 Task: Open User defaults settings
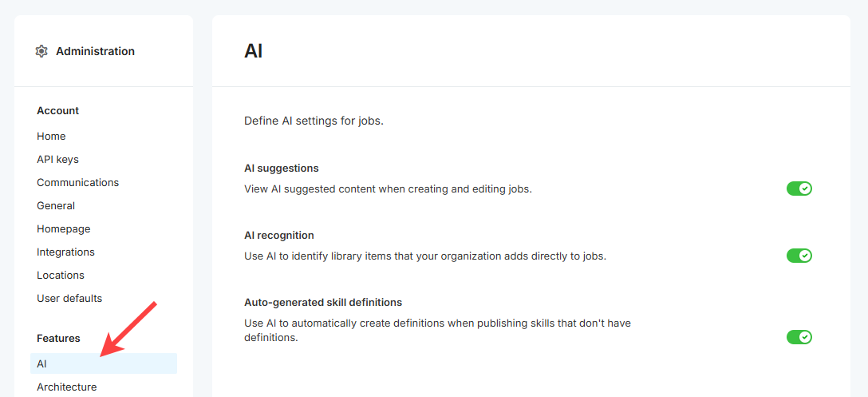tap(69, 299)
